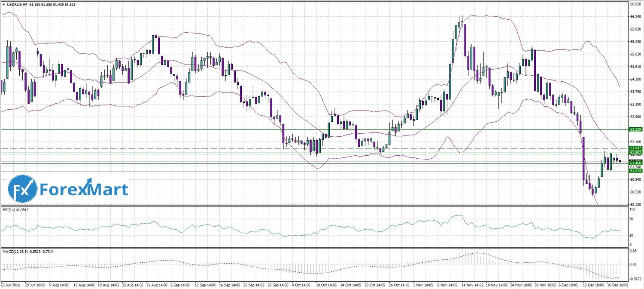Select the 61.214 green price label
Image resolution: width=644 pixels, height=289 pixels.
(635, 171)
